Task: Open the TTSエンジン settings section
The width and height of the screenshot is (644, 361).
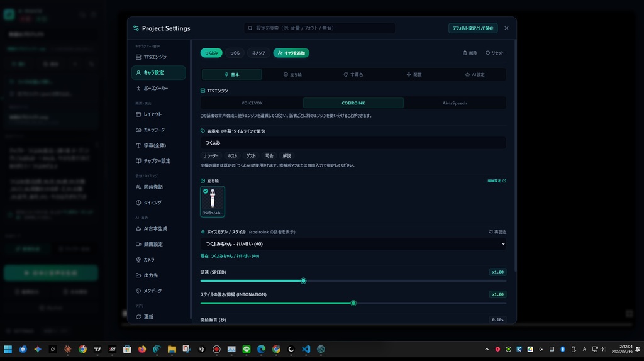Action: pos(158,57)
